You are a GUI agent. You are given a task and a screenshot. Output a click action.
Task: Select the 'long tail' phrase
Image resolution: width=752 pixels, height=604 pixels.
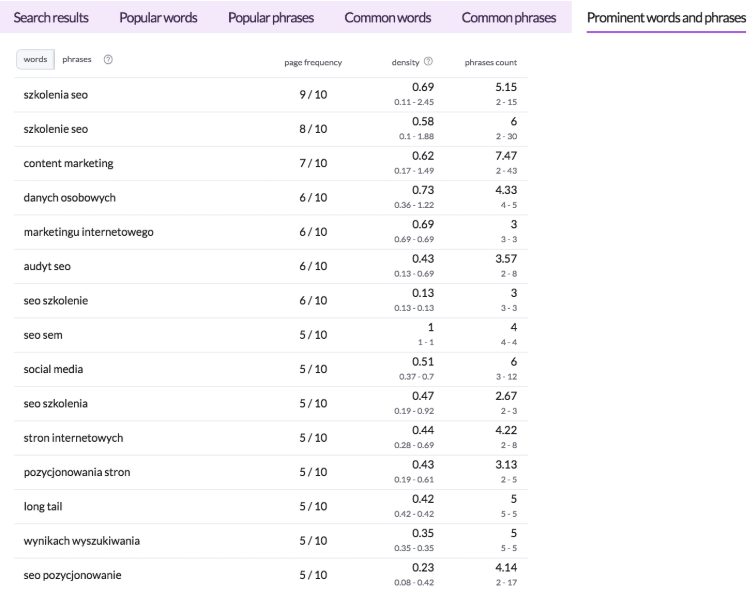tap(43, 506)
